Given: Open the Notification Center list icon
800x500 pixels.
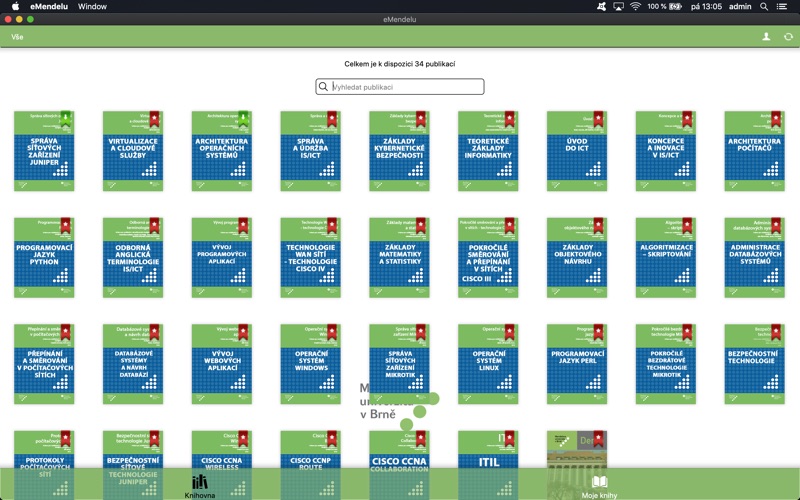Looking at the screenshot, I should (x=782, y=7).
